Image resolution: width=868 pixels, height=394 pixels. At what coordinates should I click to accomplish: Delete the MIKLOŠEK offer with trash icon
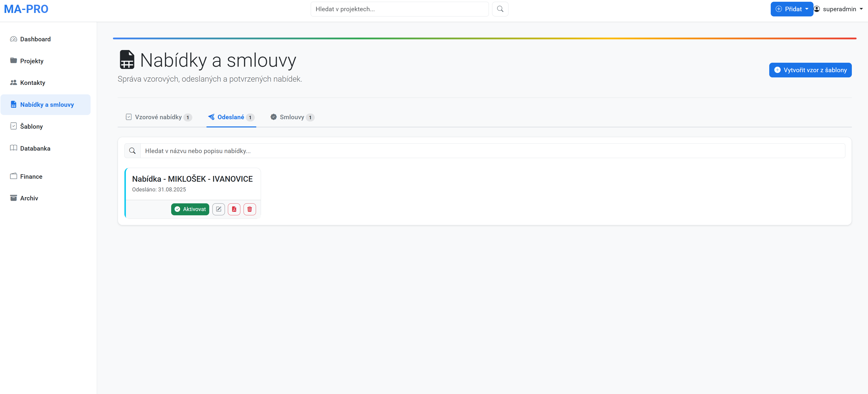pyautogui.click(x=249, y=209)
